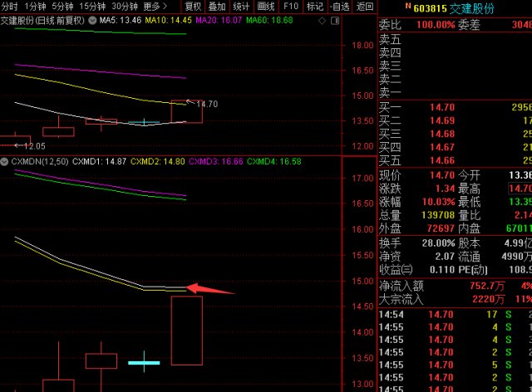Click the diamond icon above the chart

(322, 21)
